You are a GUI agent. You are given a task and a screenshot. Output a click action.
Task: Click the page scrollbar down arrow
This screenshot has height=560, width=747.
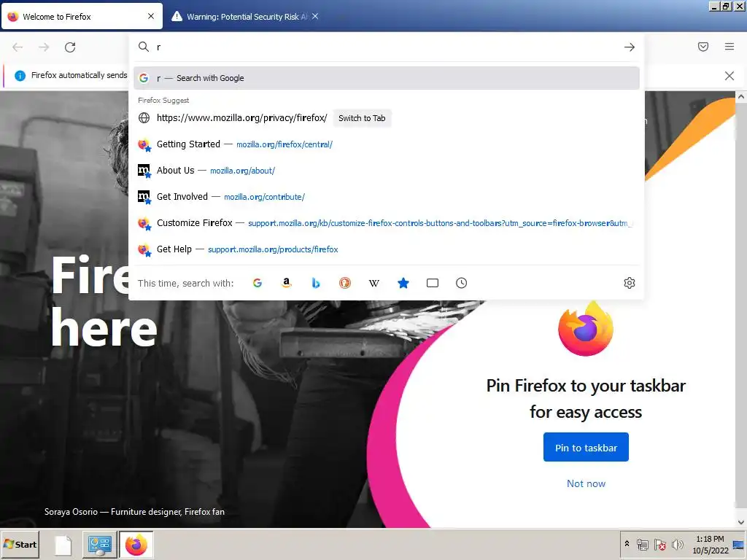click(741, 522)
